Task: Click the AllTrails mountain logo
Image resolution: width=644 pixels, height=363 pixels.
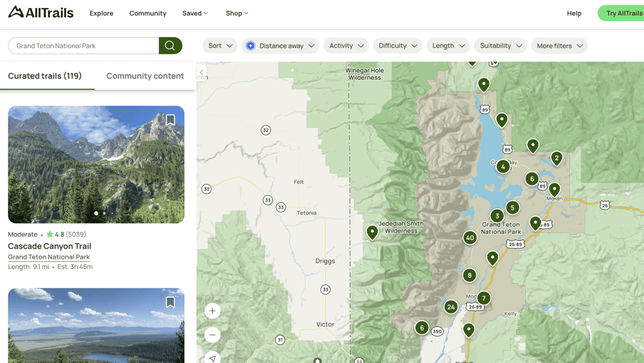Action: pyautogui.click(x=15, y=12)
